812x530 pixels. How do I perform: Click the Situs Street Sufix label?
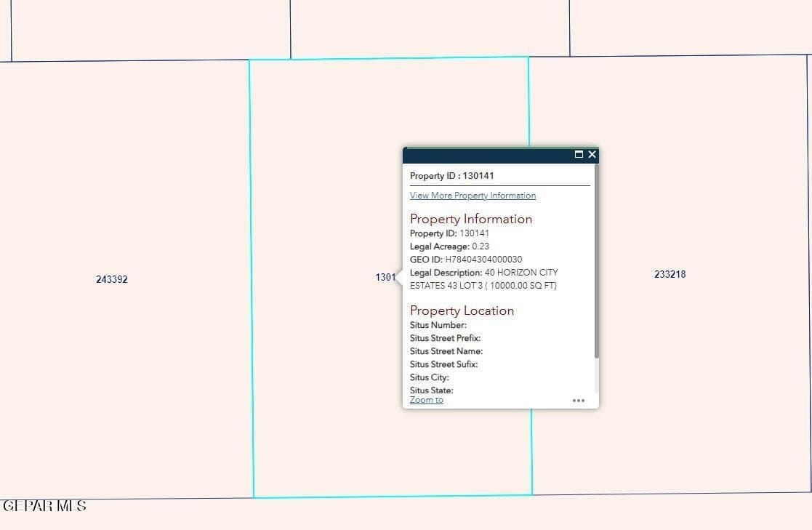(x=444, y=364)
